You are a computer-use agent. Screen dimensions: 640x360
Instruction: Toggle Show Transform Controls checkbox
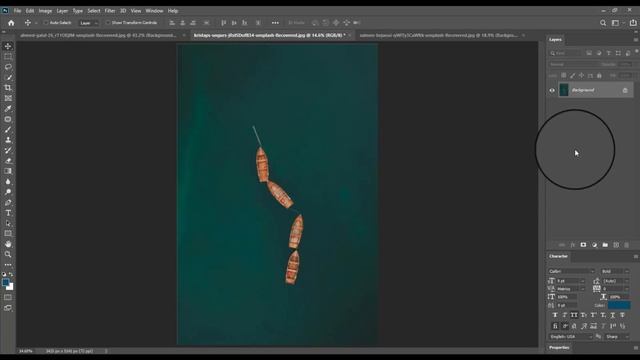click(108, 23)
